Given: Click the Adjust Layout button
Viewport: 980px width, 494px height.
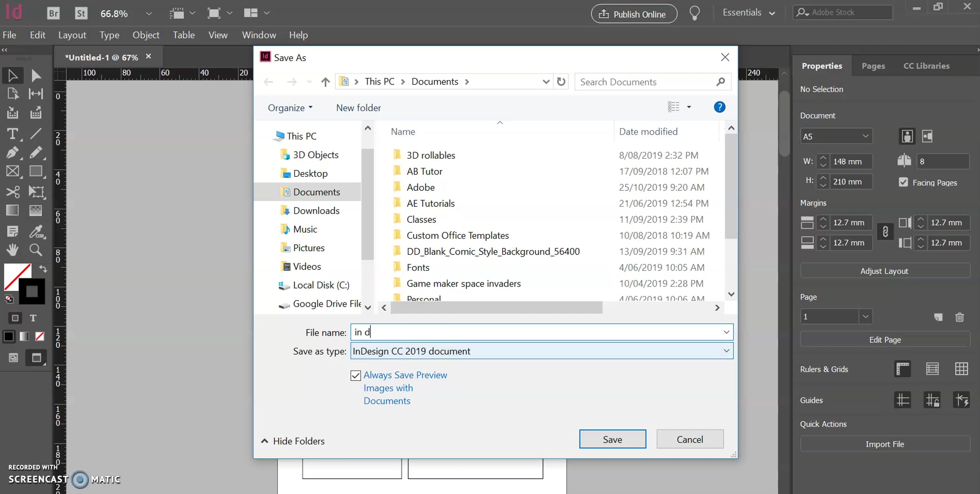Looking at the screenshot, I should [884, 271].
